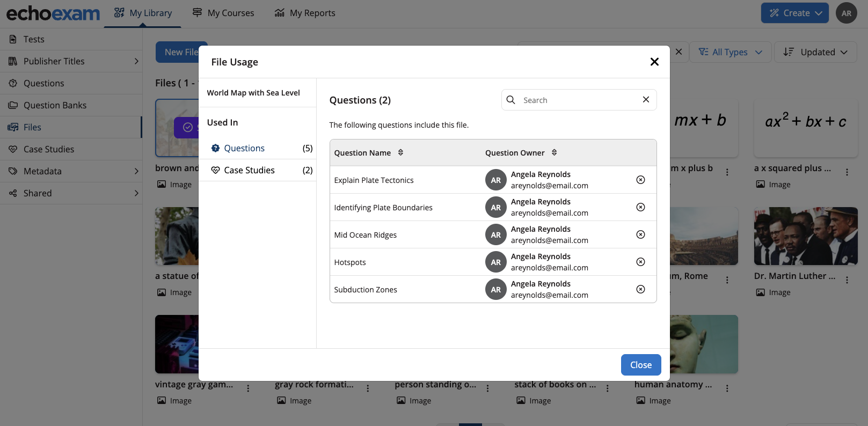868x426 pixels.
Task: Expand the Publisher Titles chevron
Action: point(136,61)
